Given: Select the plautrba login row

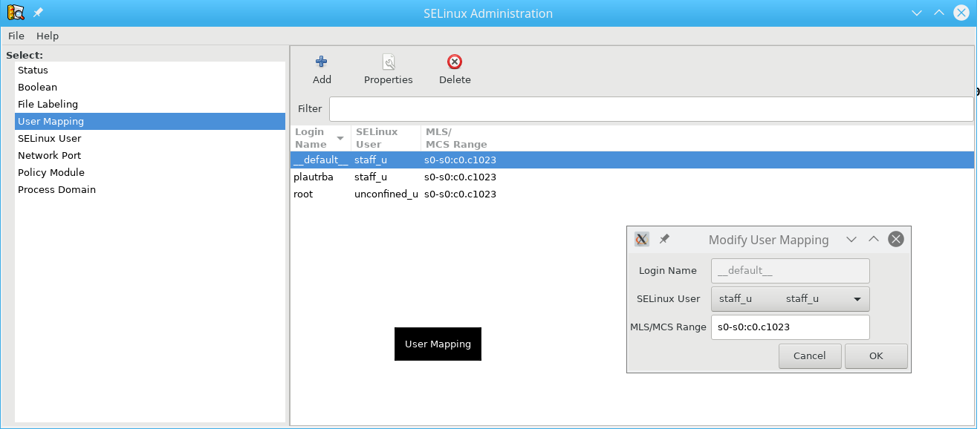Looking at the screenshot, I should click(x=632, y=177).
